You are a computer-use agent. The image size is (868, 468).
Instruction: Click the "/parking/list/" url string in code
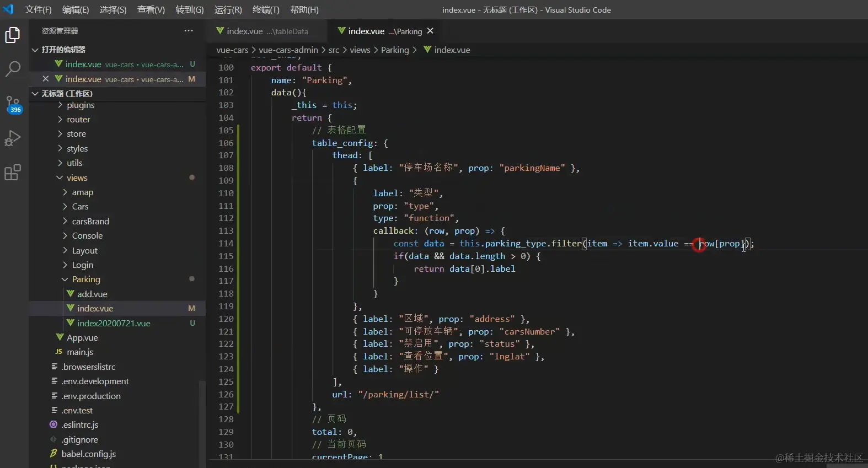click(398, 394)
